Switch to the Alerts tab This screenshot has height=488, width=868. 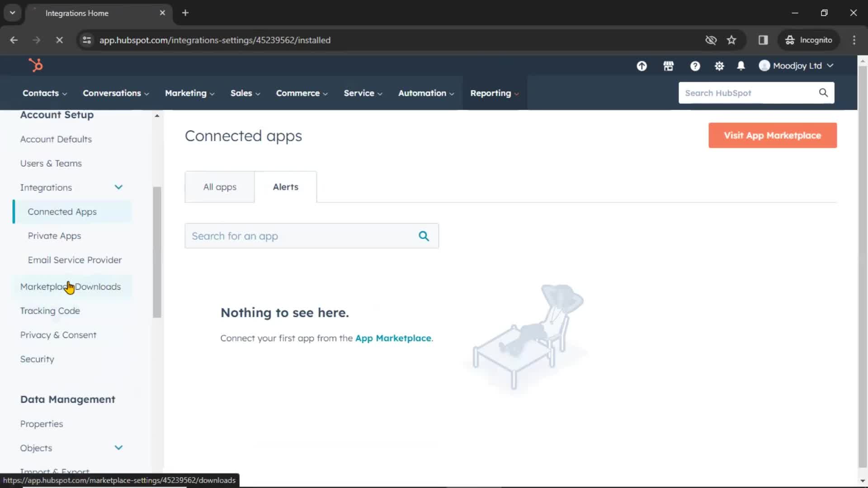[x=286, y=187]
